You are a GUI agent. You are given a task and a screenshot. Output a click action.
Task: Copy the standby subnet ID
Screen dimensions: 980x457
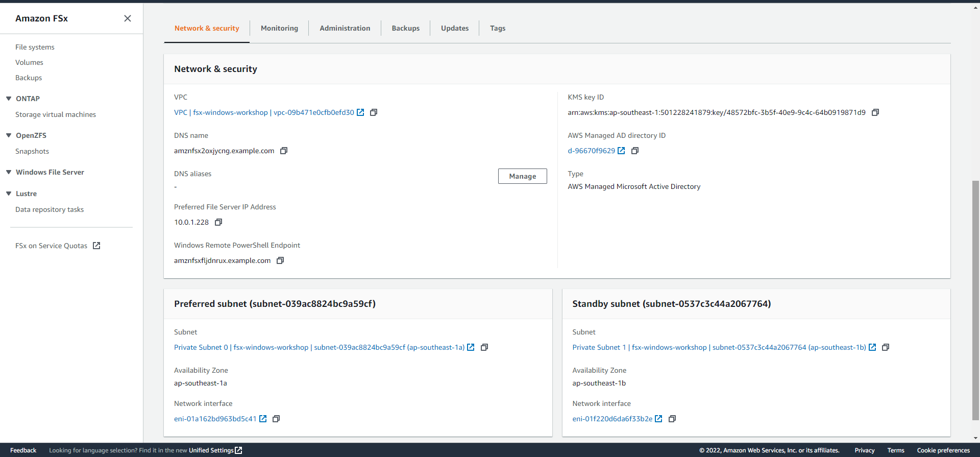[886, 347]
